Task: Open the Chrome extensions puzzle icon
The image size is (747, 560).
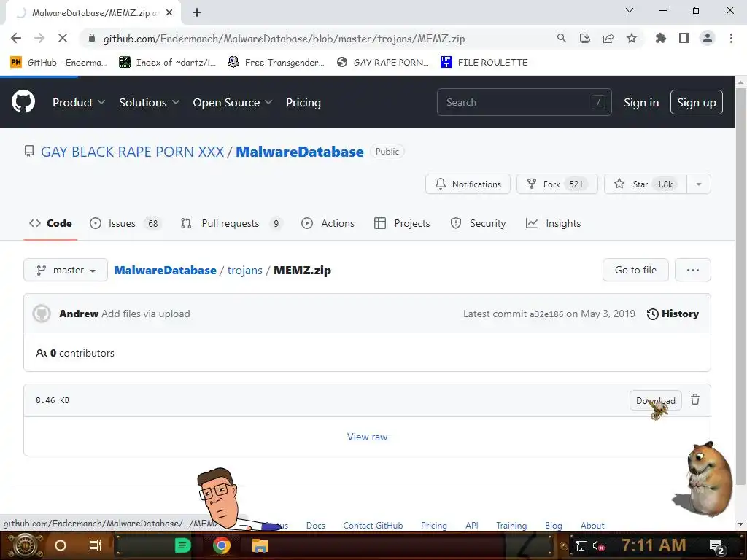Action: point(661,38)
